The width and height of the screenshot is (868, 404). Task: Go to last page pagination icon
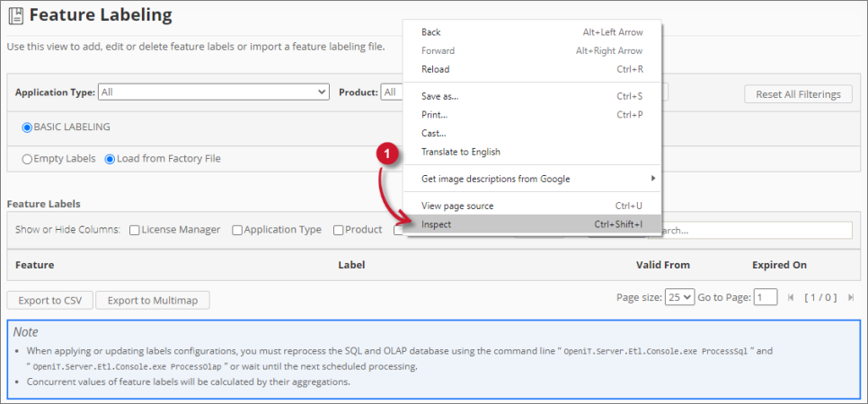point(850,298)
